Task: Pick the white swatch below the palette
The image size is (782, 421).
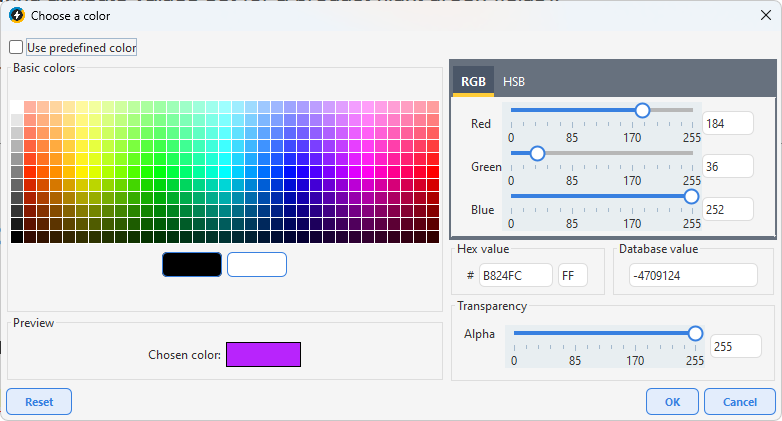Action: [x=257, y=264]
